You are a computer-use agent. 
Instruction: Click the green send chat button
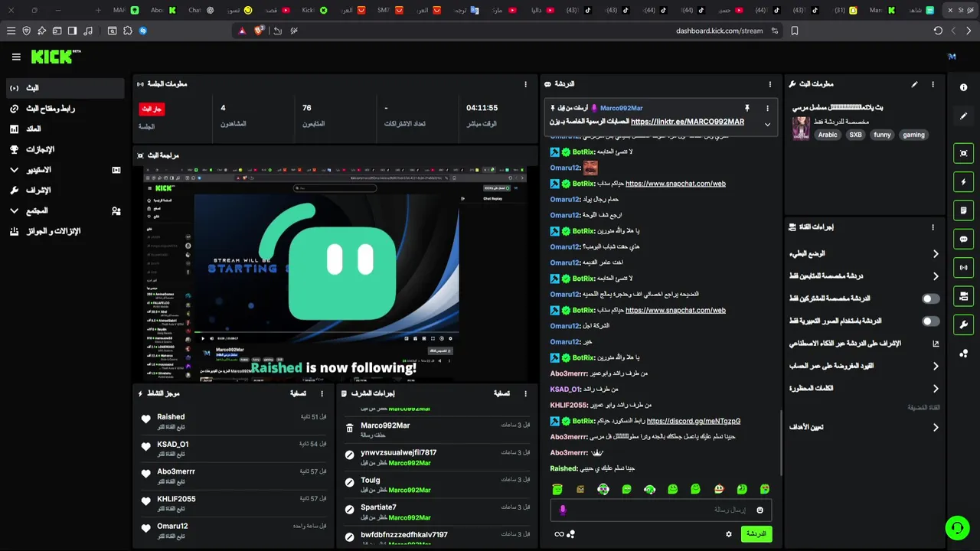tap(756, 534)
